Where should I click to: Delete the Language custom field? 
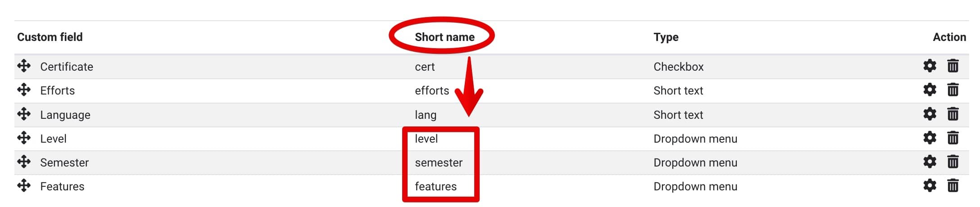953,114
